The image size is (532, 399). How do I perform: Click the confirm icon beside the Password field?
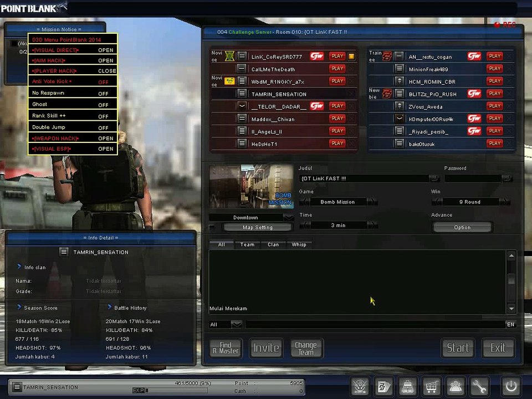click(507, 178)
